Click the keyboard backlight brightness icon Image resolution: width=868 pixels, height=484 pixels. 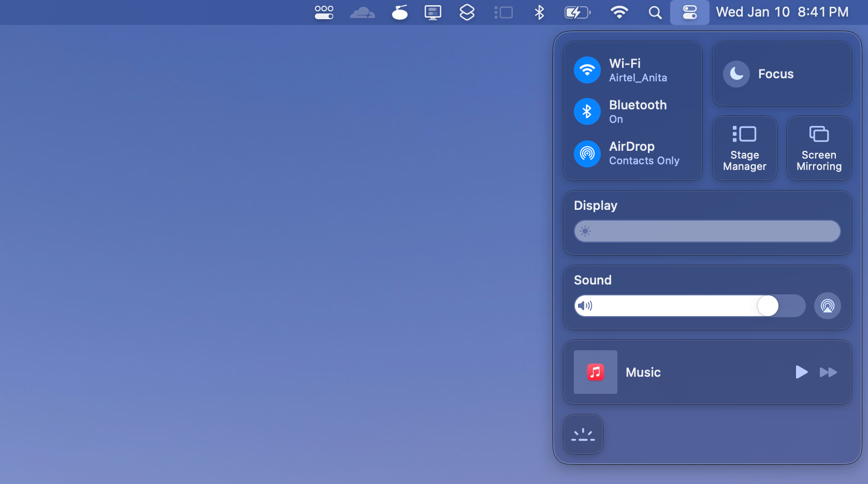pyautogui.click(x=583, y=434)
